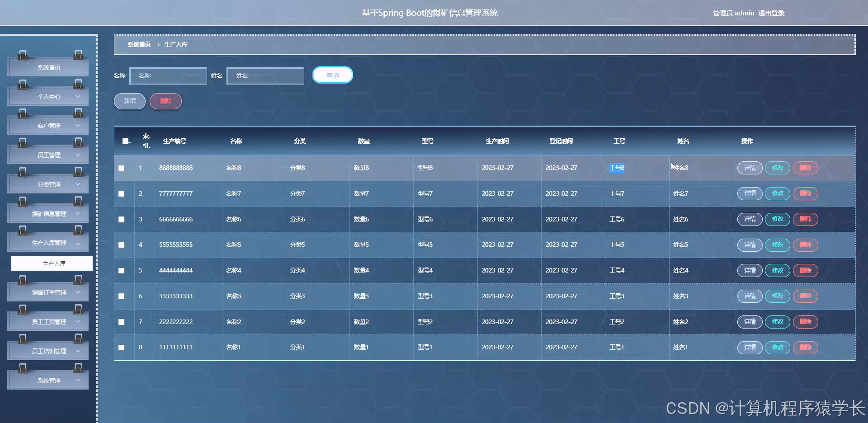
Task: Open 详情 for row 名称8
Action: pyautogui.click(x=750, y=168)
